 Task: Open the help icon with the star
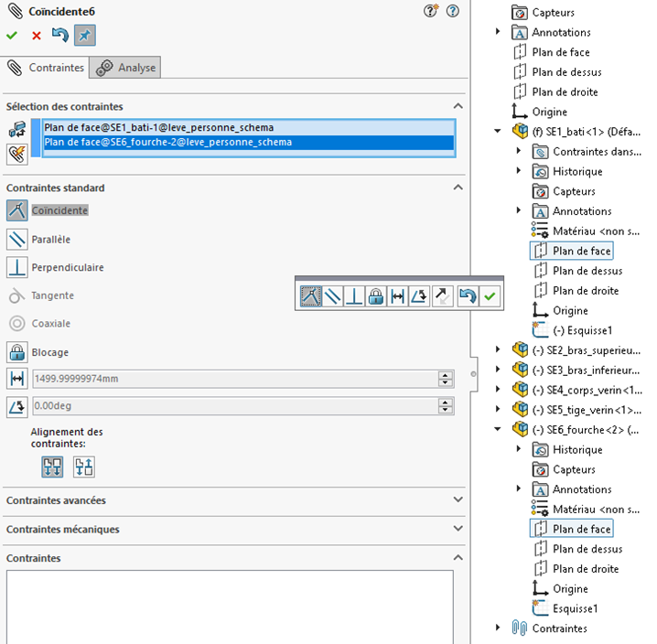pyautogui.click(x=431, y=11)
